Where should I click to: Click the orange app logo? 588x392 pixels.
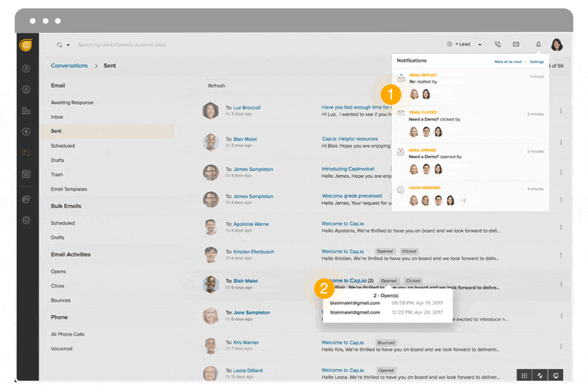coord(25,46)
